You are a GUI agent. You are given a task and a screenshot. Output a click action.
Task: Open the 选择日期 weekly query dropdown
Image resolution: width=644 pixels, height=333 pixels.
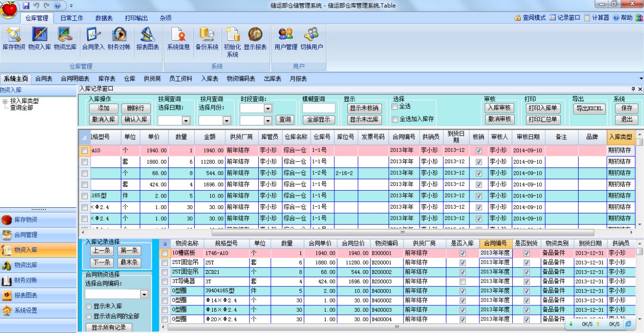(x=186, y=120)
